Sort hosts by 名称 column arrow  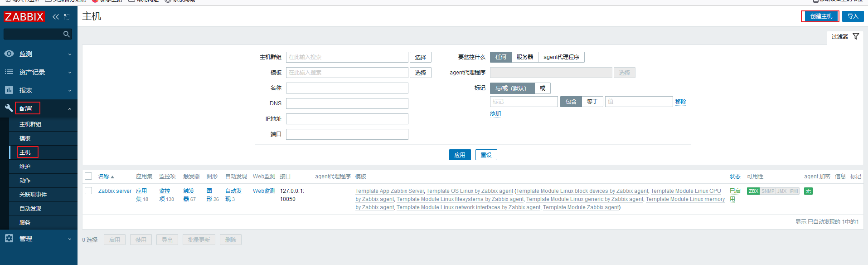(112, 177)
